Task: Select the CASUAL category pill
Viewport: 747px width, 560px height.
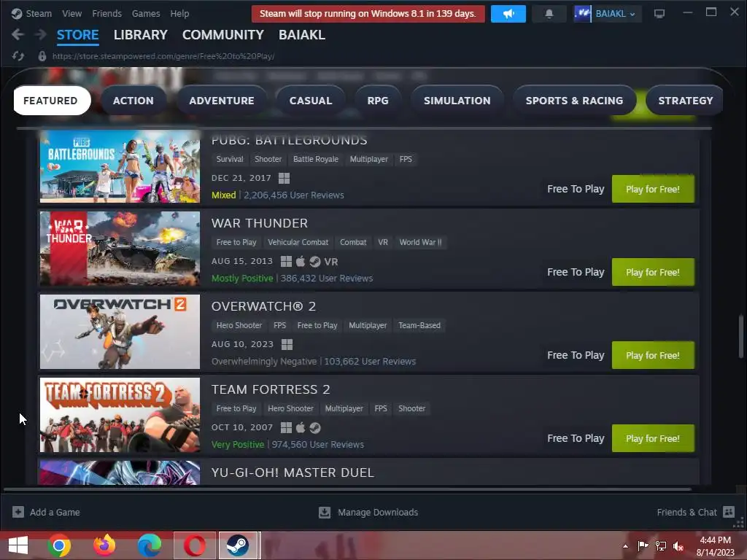Action: coord(311,101)
